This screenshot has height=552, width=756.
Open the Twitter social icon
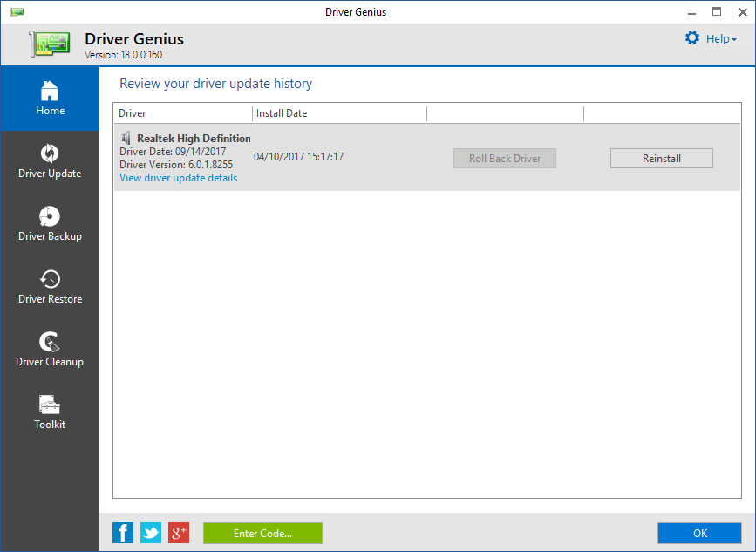pos(151,533)
